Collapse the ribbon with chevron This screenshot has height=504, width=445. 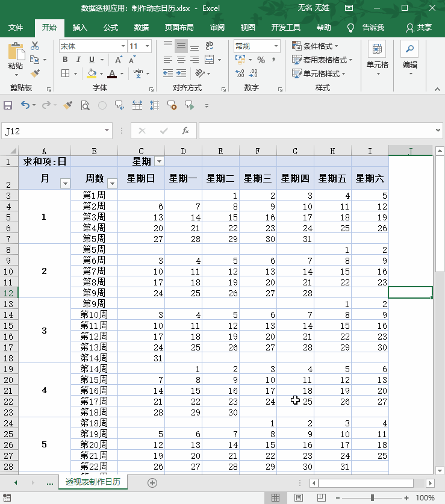click(x=437, y=89)
